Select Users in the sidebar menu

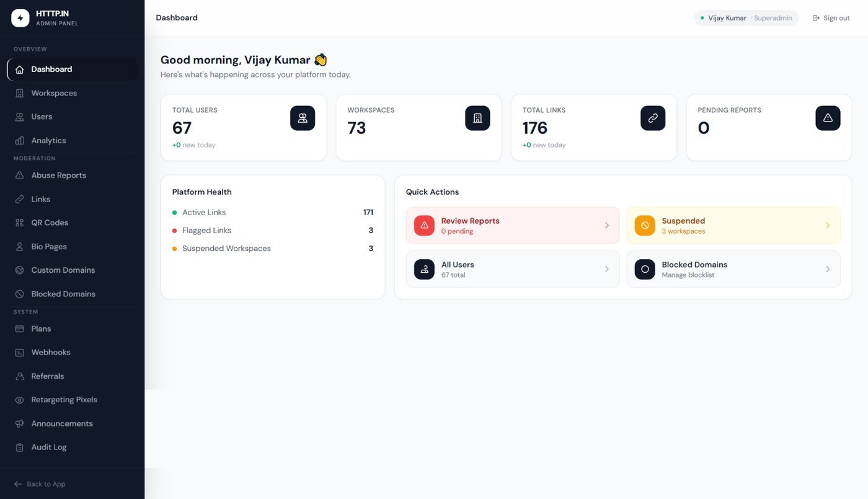tap(73, 117)
